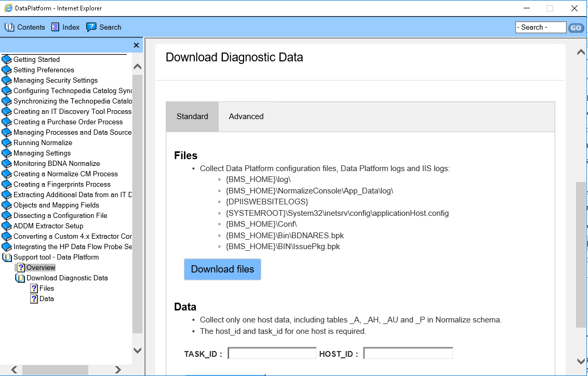The height and width of the screenshot is (376, 588).
Task: Click the navigation pane scroll left arrow
Action: [14, 370]
